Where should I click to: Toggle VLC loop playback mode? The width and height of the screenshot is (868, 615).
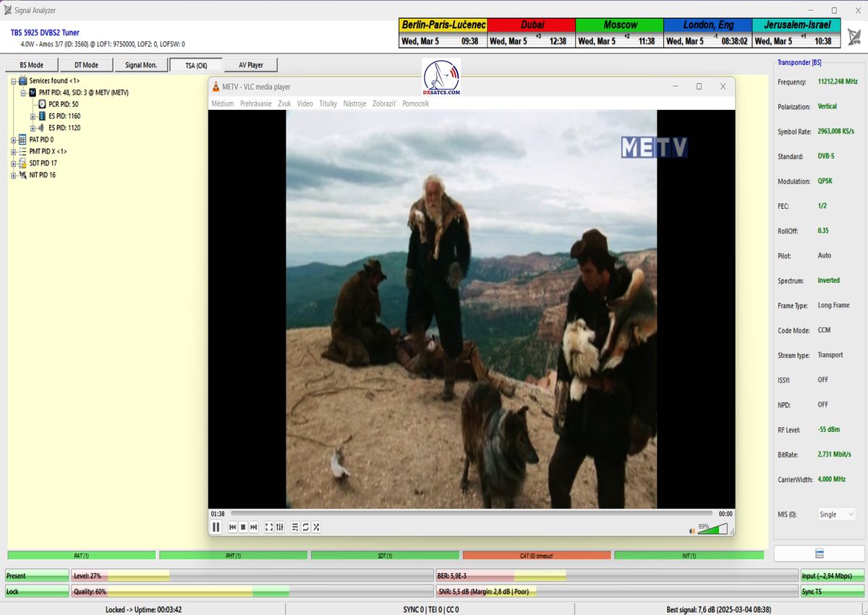click(305, 527)
